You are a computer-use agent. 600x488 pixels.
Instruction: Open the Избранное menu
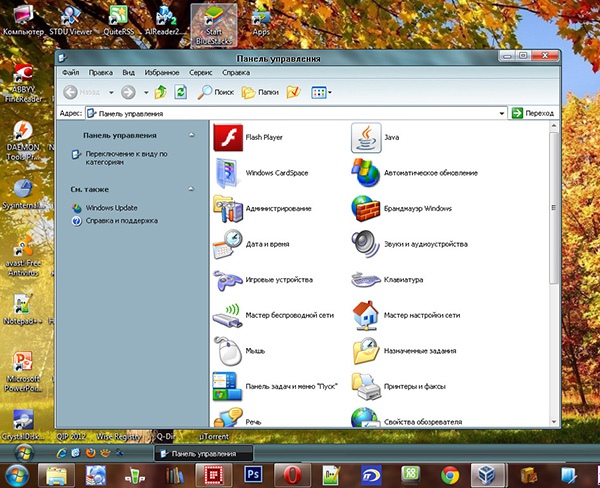click(163, 73)
